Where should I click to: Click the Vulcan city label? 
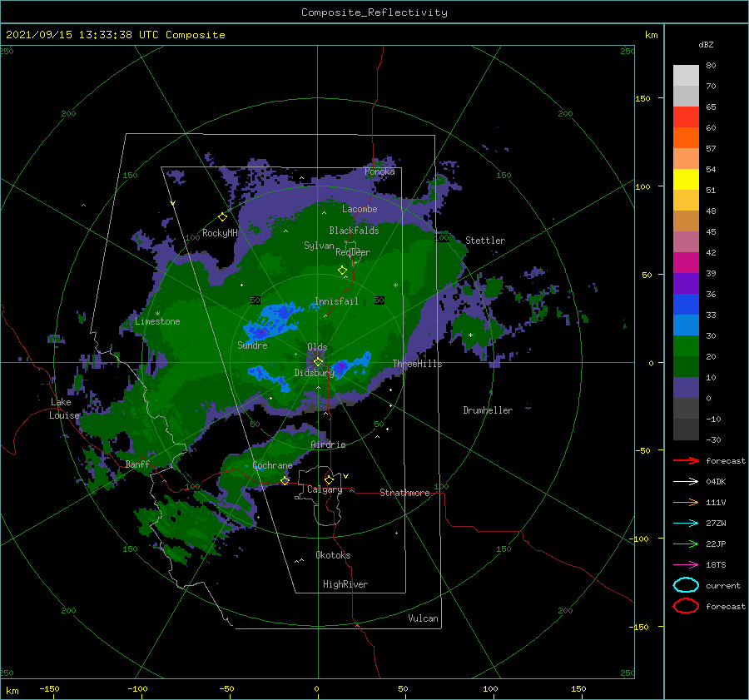coord(424,618)
